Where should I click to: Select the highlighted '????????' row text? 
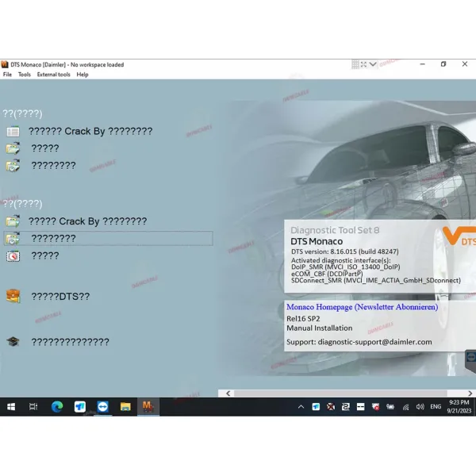(53, 238)
